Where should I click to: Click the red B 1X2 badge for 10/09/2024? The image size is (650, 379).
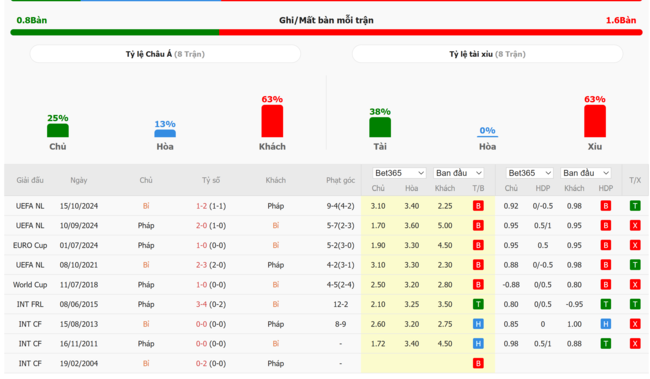[x=478, y=226]
